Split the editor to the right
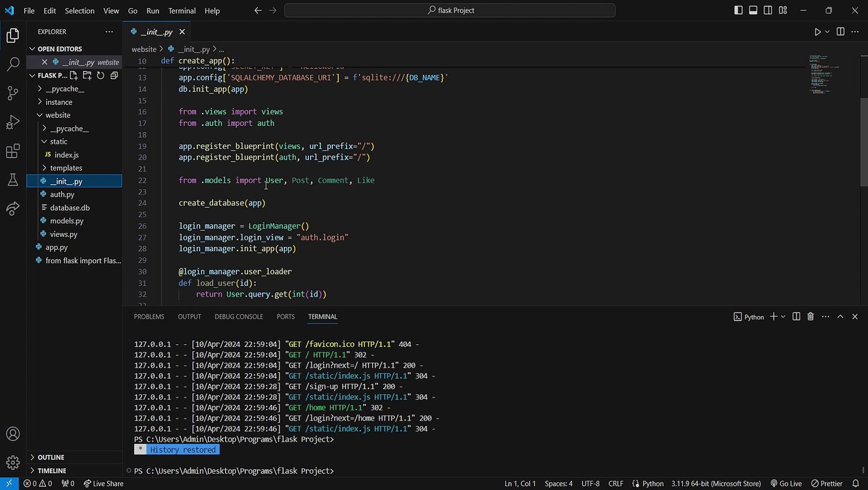 point(840,32)
